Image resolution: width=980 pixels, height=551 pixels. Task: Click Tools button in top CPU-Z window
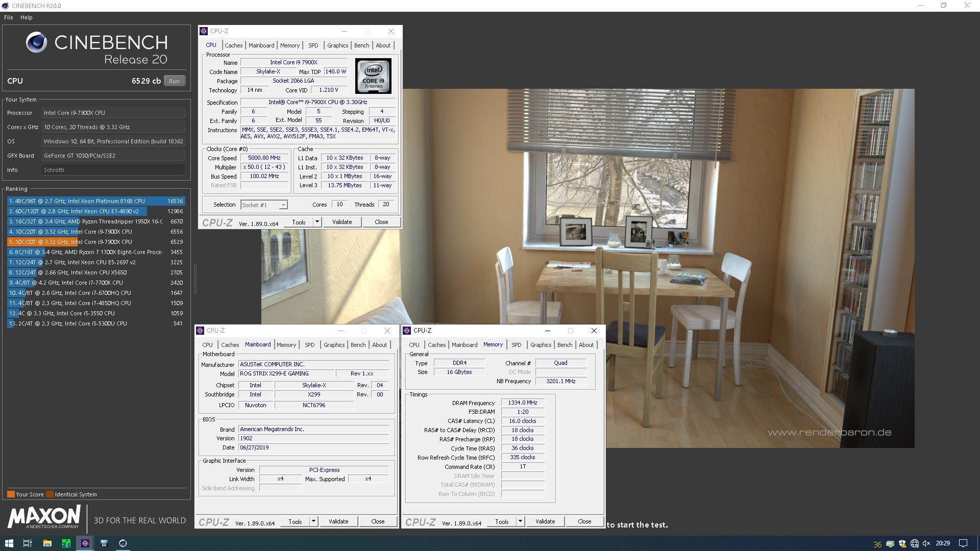[x=299, y=222]
